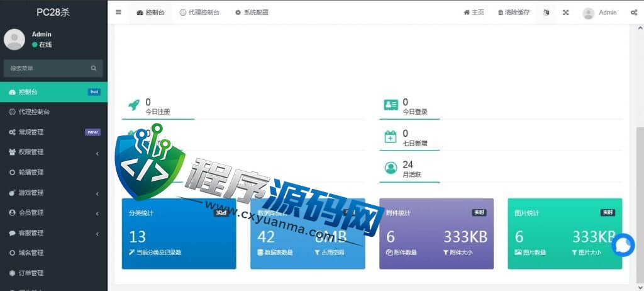This screenshot has height=291, width=644.
Task: Click the 分类统计 card title
Action: click(142, 213)
